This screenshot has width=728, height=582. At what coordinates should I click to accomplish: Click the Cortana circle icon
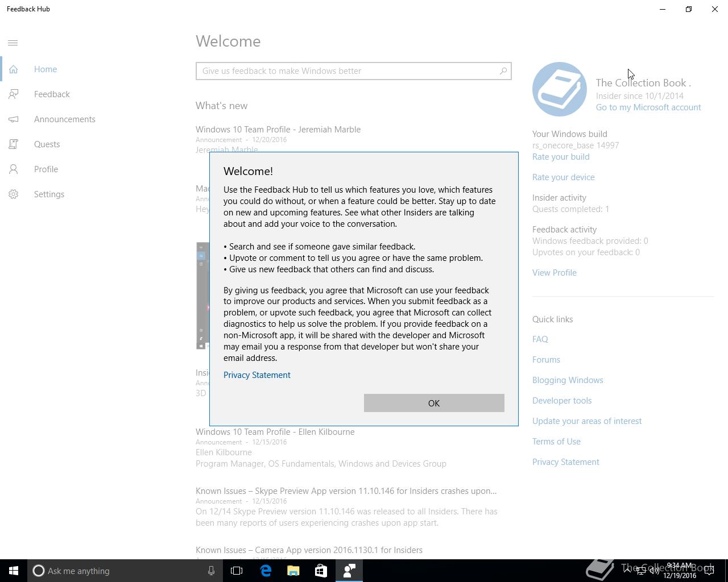tap(39, 571)
